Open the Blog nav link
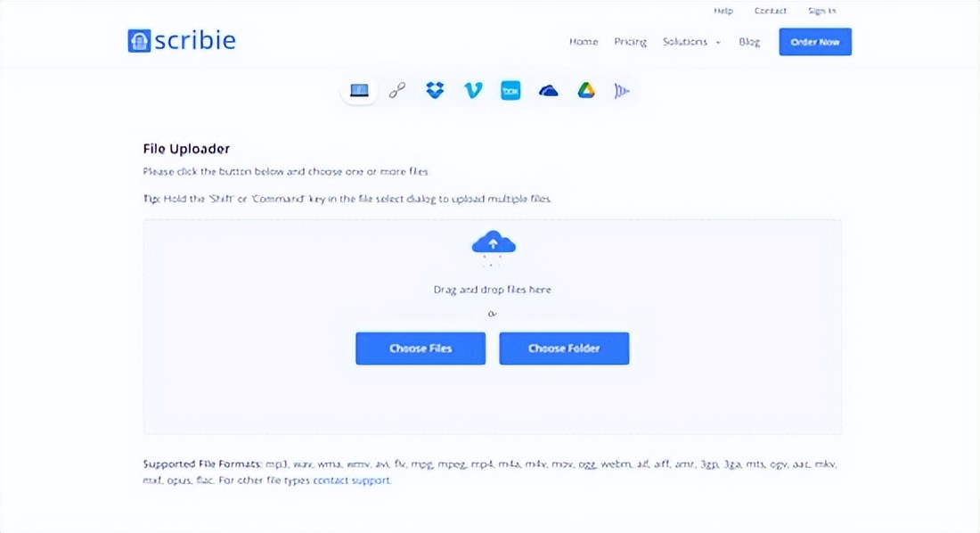 [x=749, y=42]
